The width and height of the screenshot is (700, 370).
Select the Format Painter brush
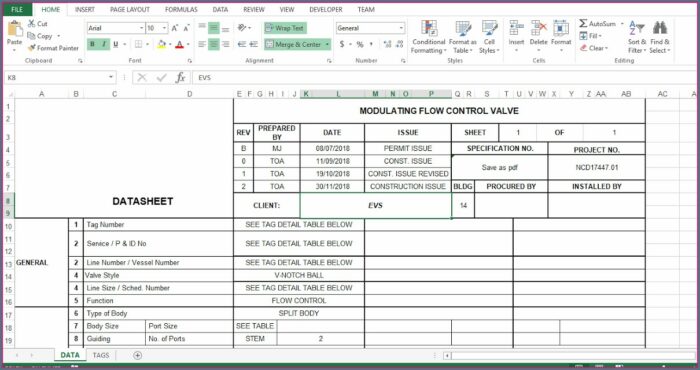31,48
